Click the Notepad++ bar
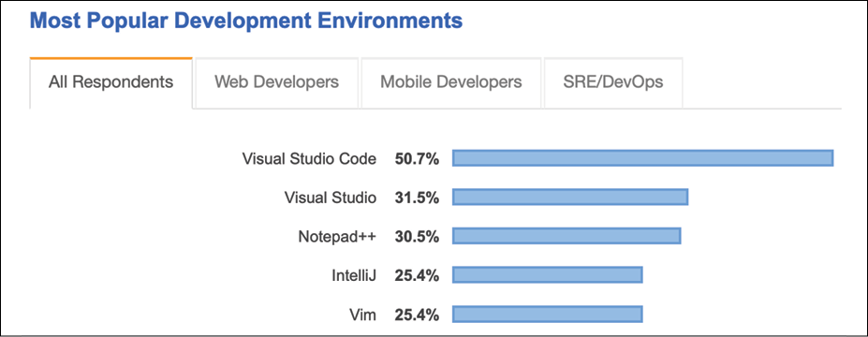868x337 pixels. (566, 236)
